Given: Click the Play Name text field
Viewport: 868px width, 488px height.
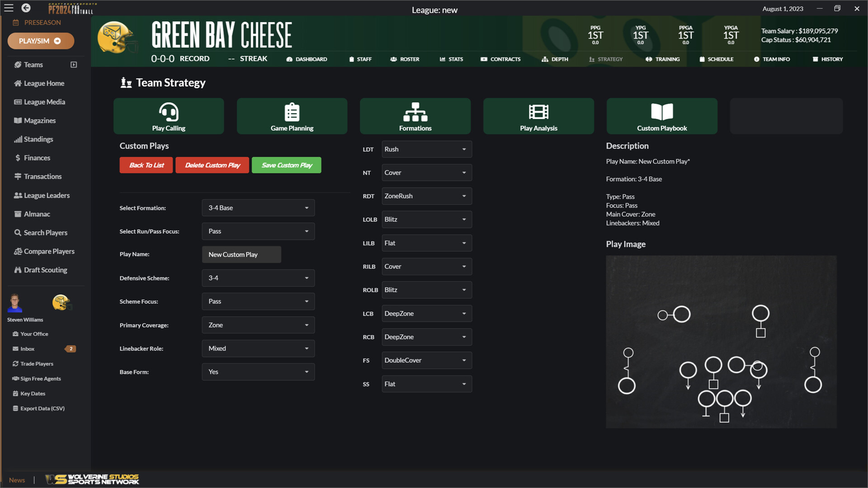Looking at the screenshot, I should [x=241, y=254].
